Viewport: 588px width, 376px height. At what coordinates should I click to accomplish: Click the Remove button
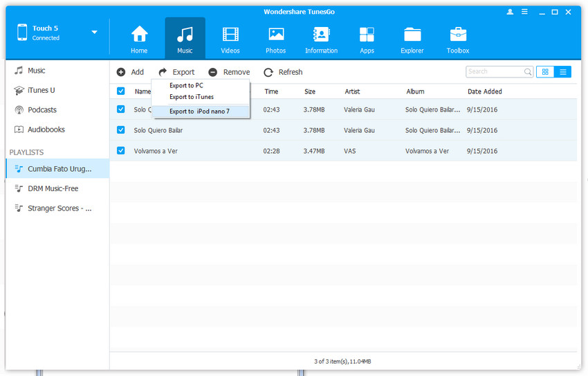click(x=229, y=72)
